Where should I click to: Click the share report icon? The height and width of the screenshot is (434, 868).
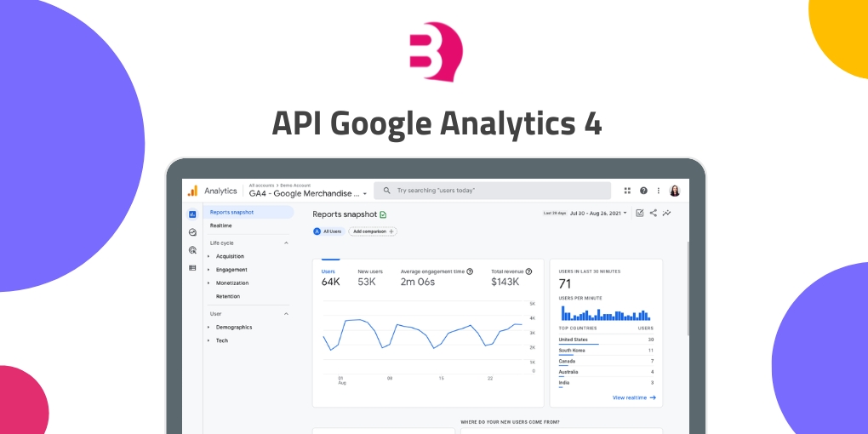[654, 213]
